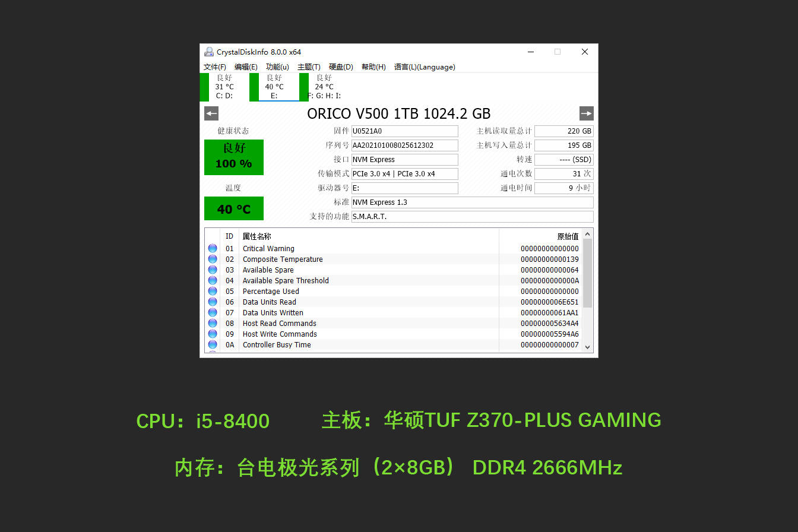This screenshot has width=798, height=532.
Task: Click the scroll up arrow of attribute list
Action: 588,234
